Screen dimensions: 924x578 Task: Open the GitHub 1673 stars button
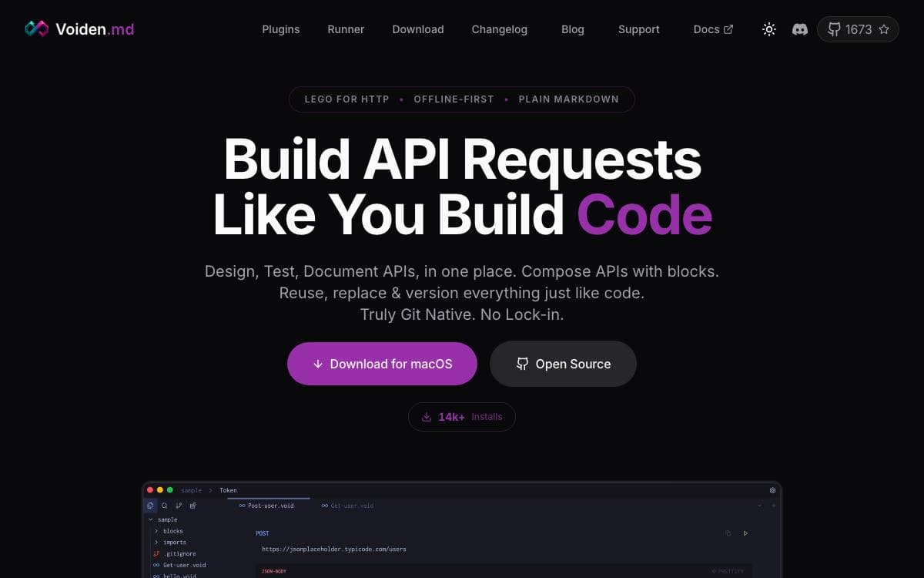858,29
